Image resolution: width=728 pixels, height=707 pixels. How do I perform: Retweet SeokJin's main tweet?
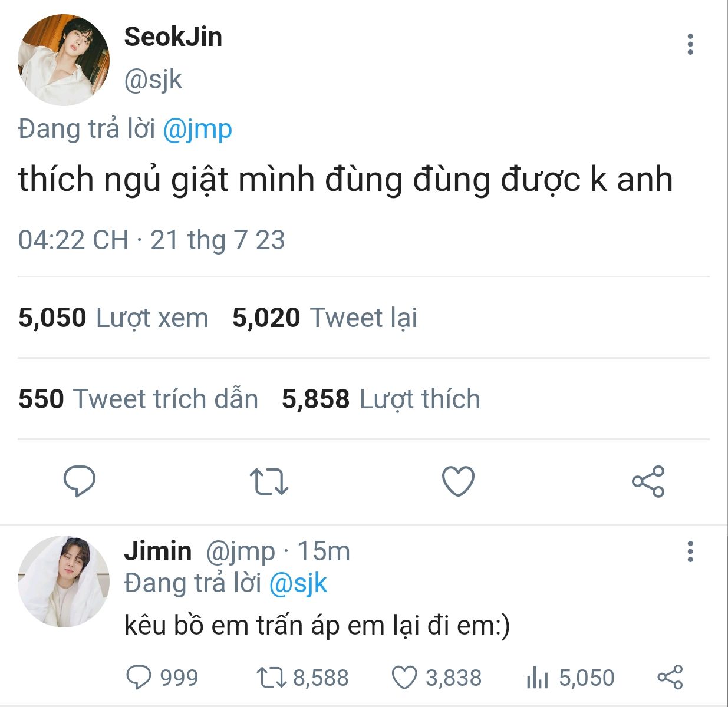pos(269,481)
